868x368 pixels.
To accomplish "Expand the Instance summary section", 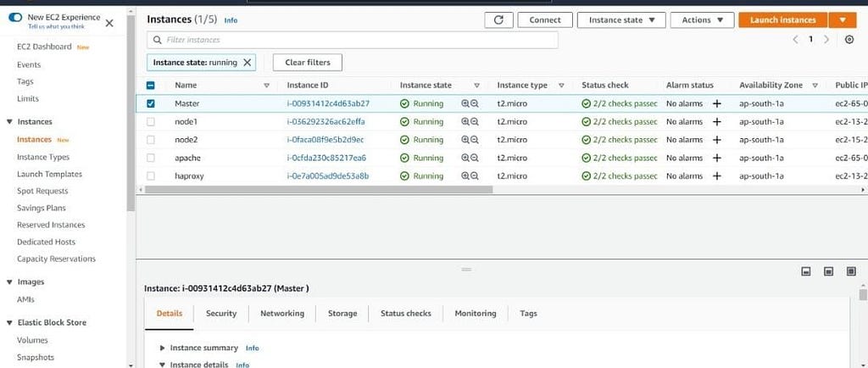I will [x=162, y=348].
